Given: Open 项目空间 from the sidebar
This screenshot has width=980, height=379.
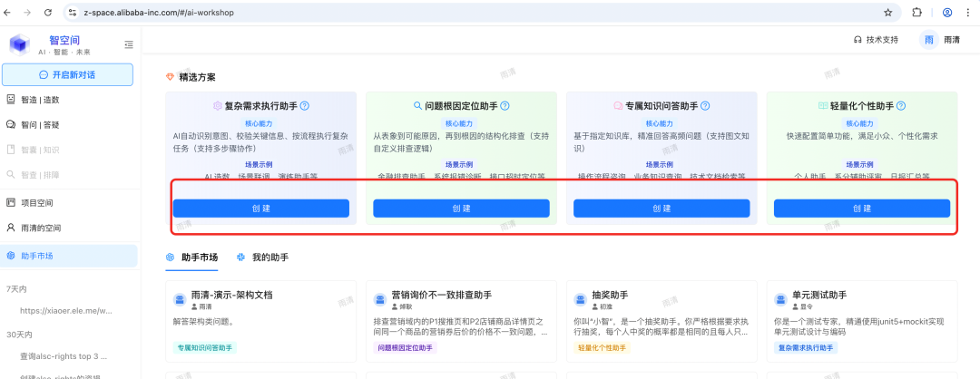Looking at the screenshot, I should click(x=44, y=203).
